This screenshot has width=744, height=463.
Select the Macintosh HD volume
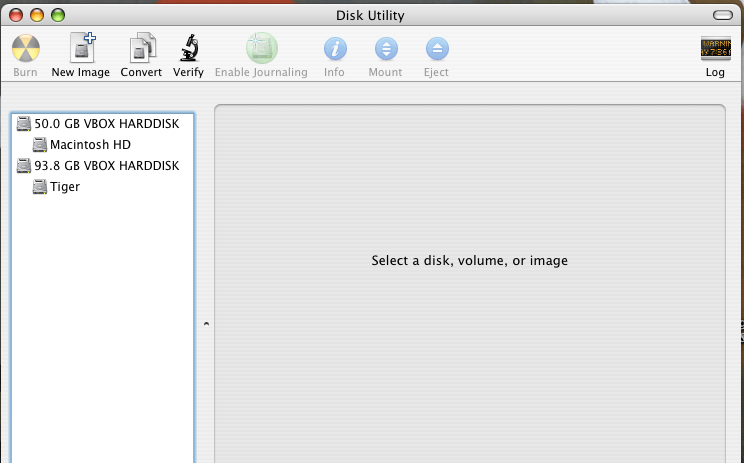tap(102, 145)
